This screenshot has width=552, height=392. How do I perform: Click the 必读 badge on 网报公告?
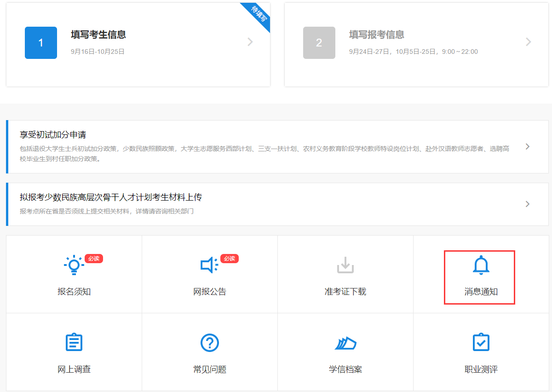click(230, 259)
